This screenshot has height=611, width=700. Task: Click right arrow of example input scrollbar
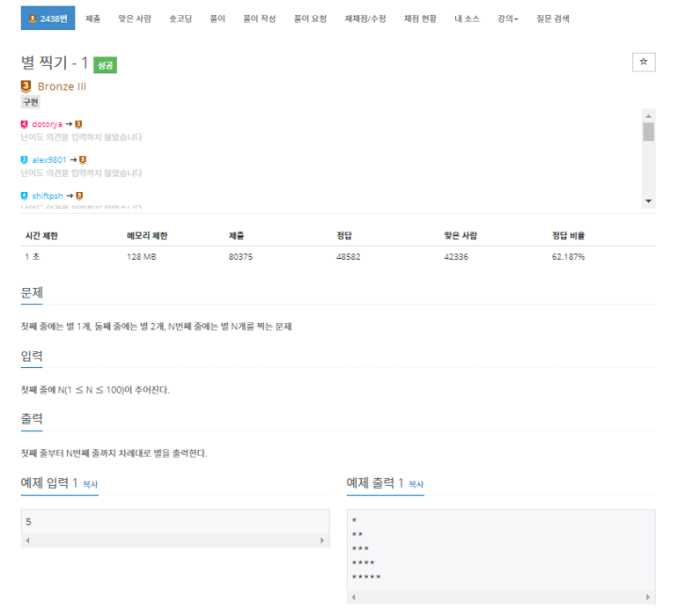coord(322,540)
